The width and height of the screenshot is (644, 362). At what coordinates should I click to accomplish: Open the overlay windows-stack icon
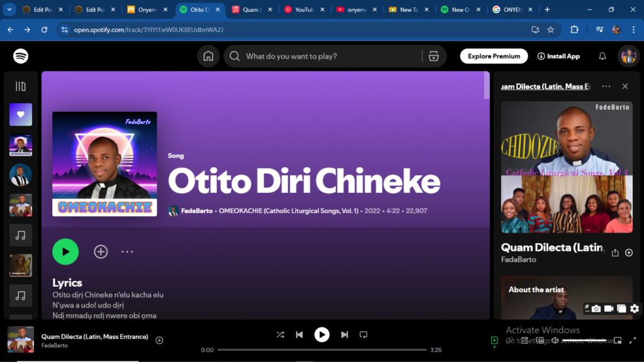(621, 309)
